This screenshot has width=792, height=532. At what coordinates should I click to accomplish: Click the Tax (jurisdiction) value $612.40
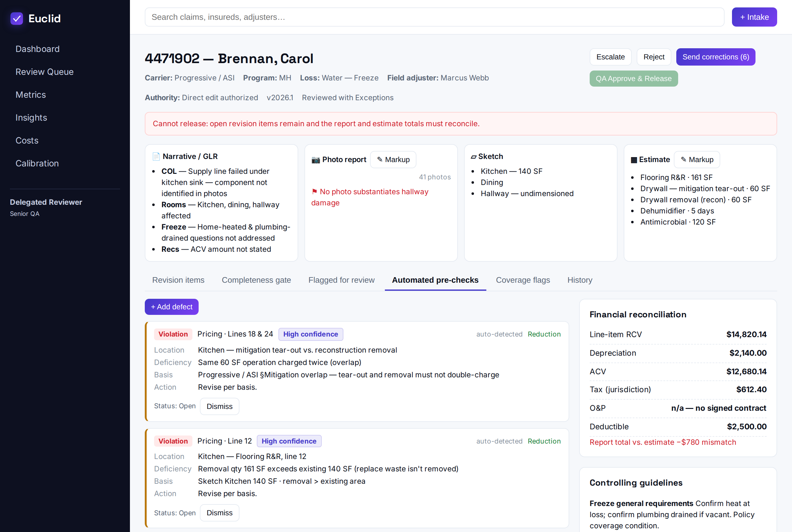(751, 389)
